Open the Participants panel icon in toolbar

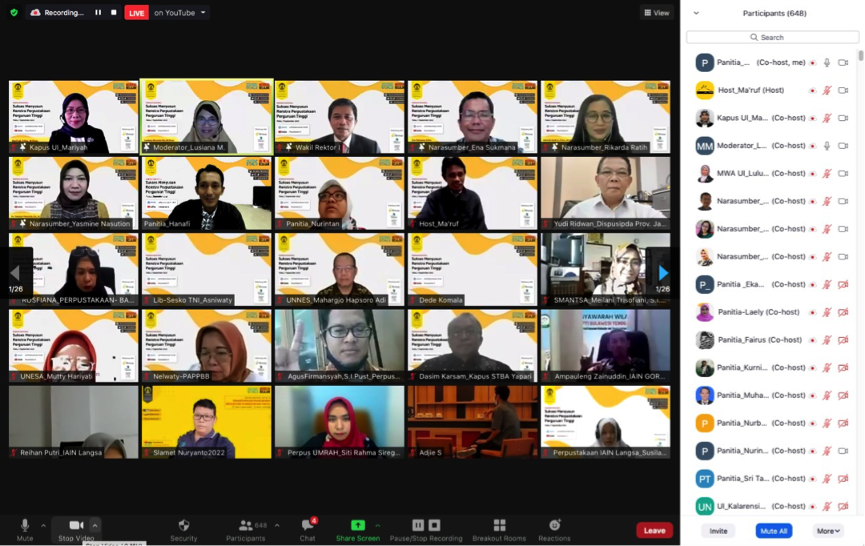tap(246, 525)
